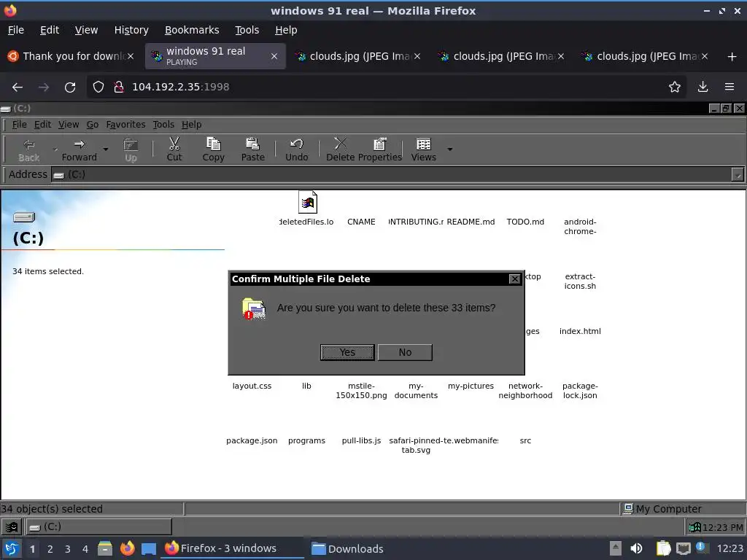
Task: Select the pull-libs.js file
Action: (x=361, y=441)
